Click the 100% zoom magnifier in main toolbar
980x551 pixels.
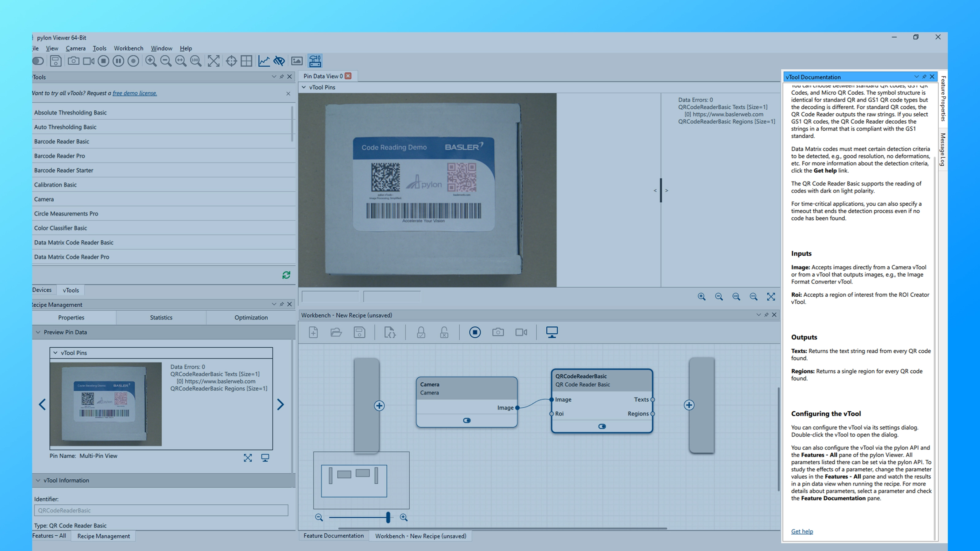coord(196,61)
